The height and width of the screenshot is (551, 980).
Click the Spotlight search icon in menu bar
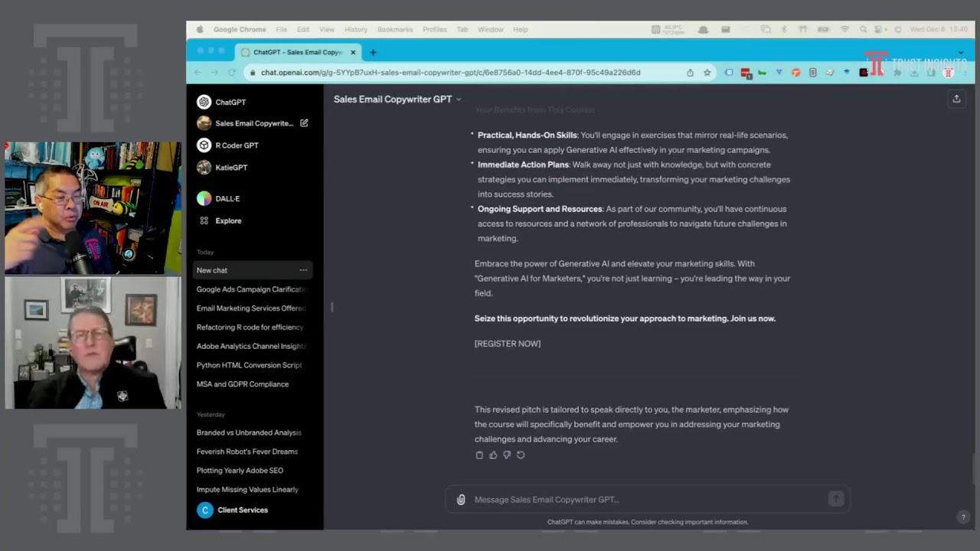(x=864, y=29)
